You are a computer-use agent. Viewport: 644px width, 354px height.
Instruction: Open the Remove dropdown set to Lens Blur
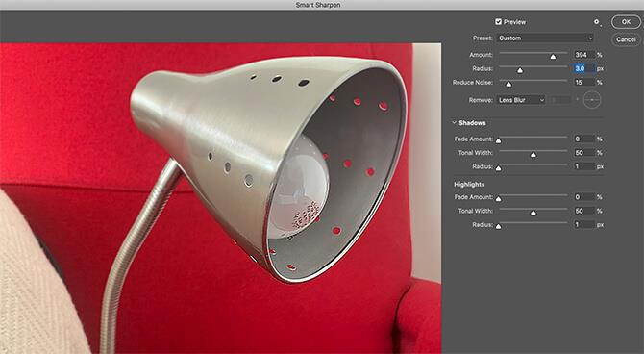pos(521,100)
